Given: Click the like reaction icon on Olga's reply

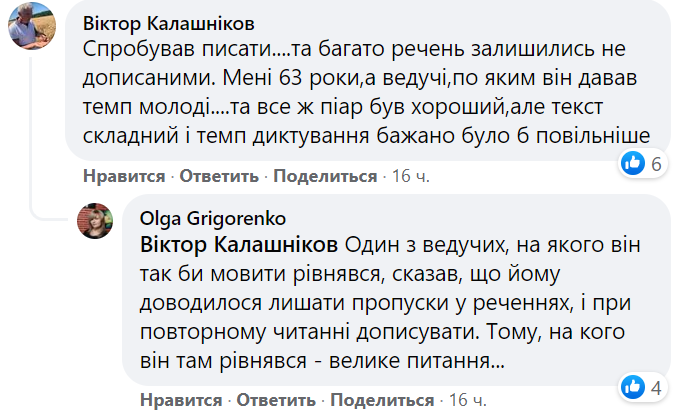Looking at the screenshot, I should click(x=633, y=386).
